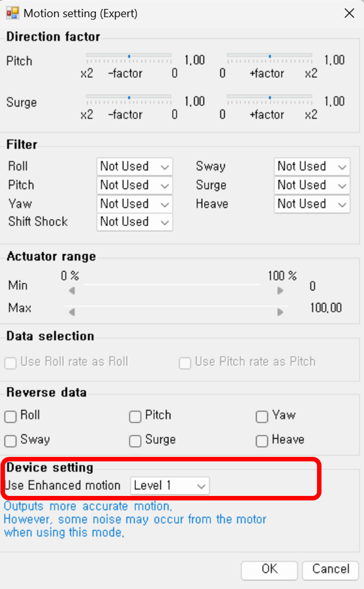
Task: Click the Cancel button
Action: [x=330, y=570]
